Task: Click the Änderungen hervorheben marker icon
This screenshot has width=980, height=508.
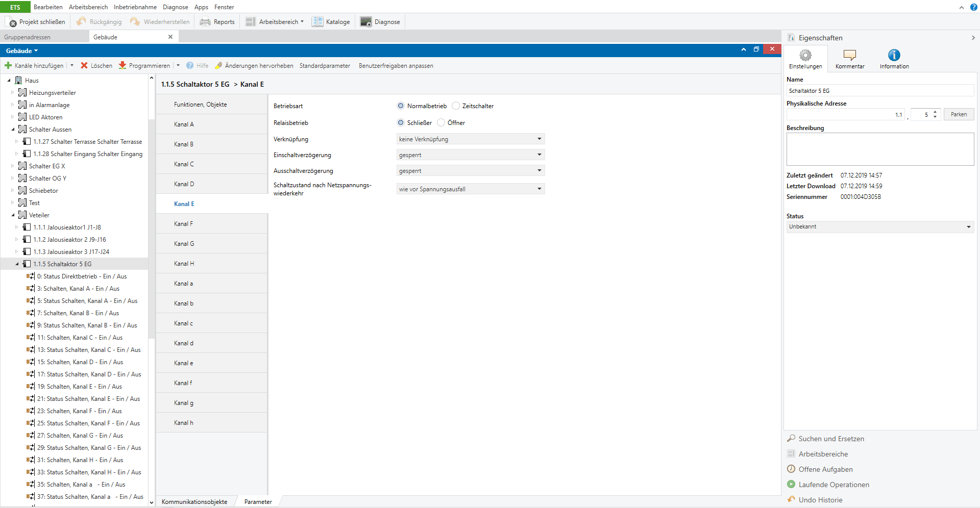Action: 218,66
